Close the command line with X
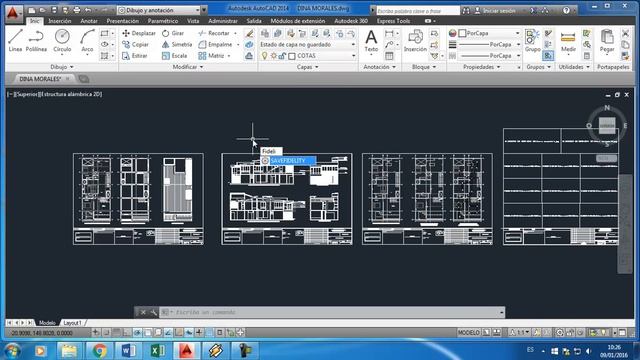This screenshot has height=360, width=640. click(143, 312)
